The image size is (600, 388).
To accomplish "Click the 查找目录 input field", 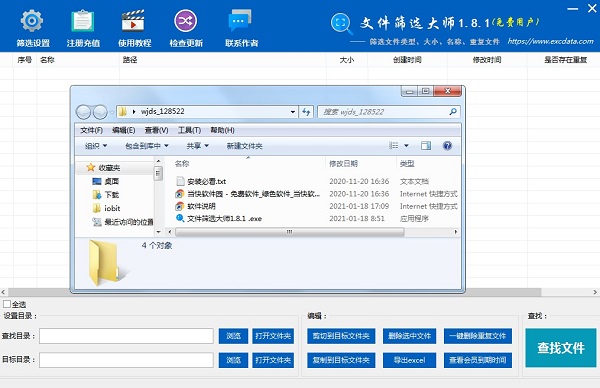I will click(x=126, y=336).
